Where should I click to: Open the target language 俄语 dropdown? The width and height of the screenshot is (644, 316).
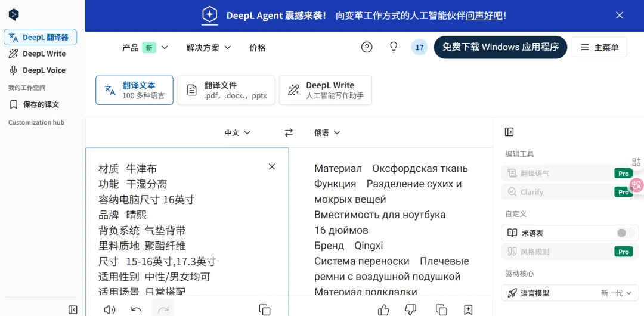327,133
